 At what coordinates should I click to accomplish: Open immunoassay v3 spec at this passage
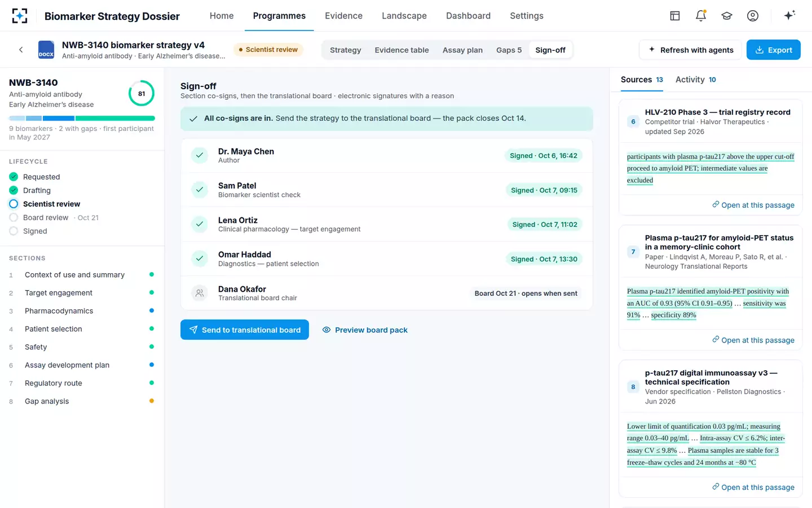753,487
